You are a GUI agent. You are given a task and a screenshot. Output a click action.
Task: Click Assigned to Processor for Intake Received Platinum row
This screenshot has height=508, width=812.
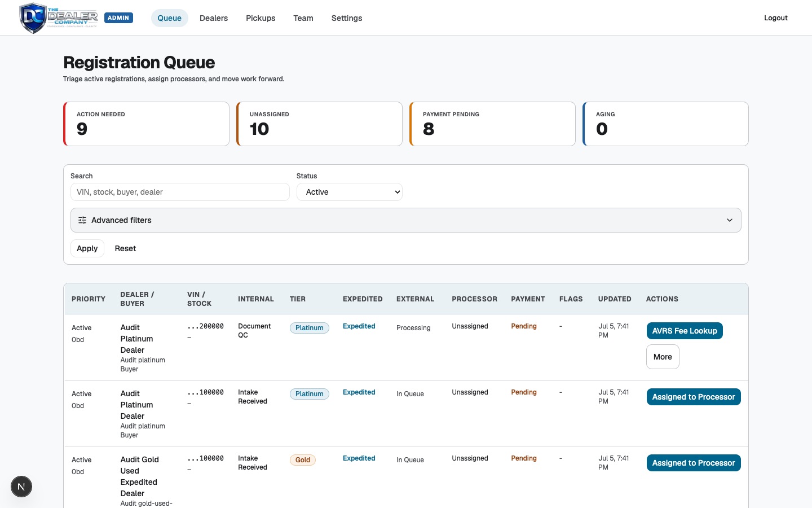[694, 397]
